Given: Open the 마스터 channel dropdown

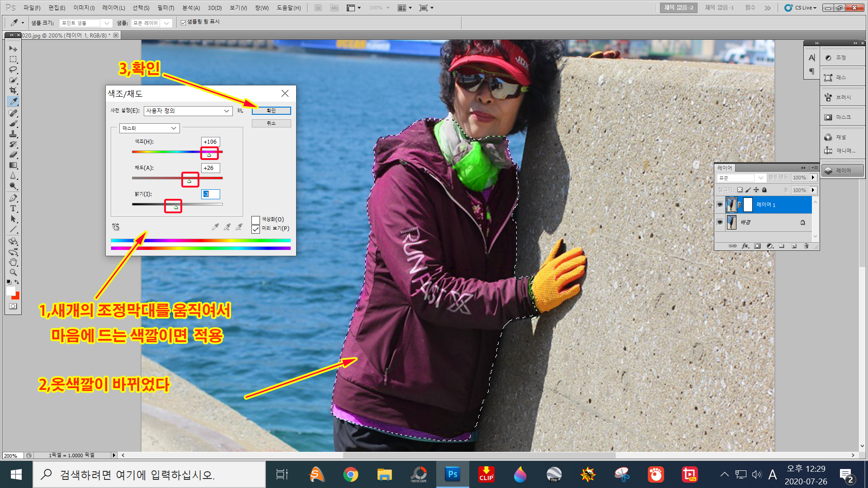Looking at the screenshot, I should coord(149,128).
